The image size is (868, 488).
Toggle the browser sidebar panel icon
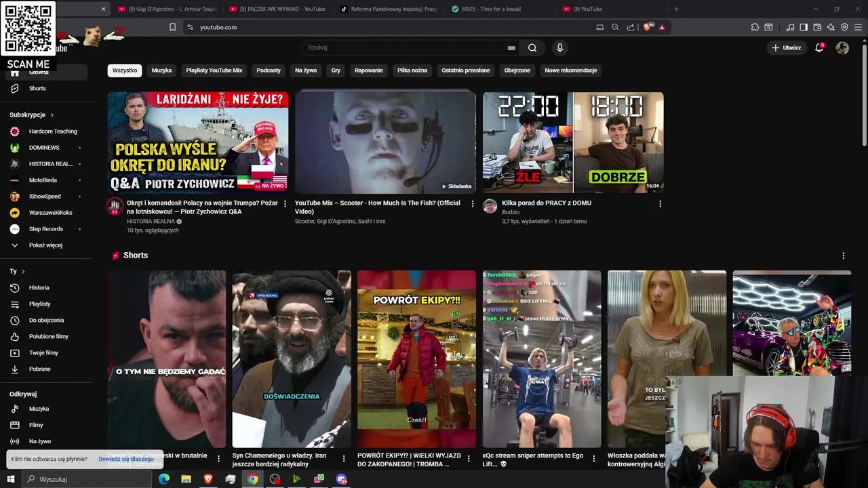(804, 27)
